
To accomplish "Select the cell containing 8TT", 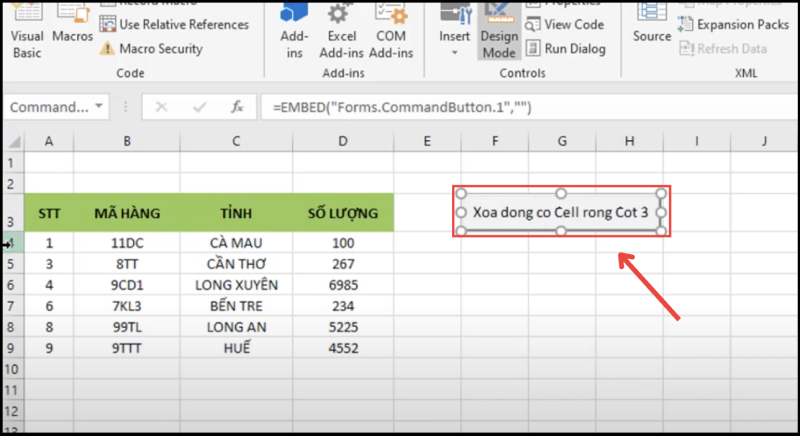I will coord(127,264).
